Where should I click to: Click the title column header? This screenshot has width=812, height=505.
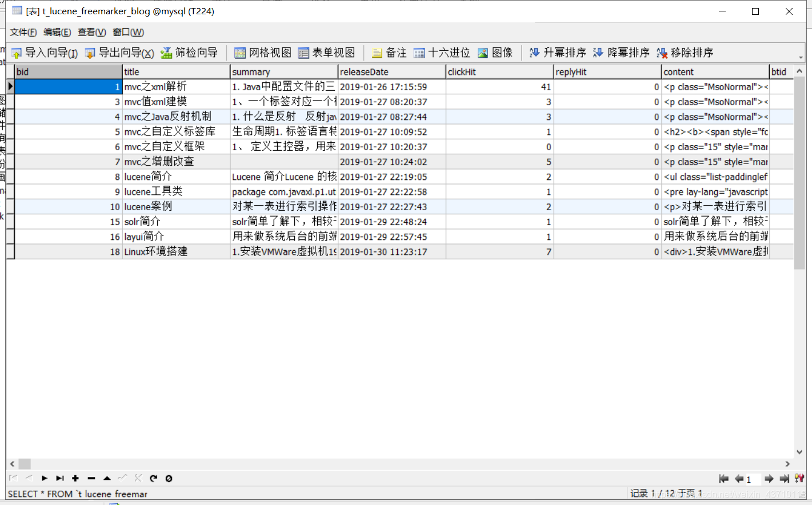(x=176, y=71)
